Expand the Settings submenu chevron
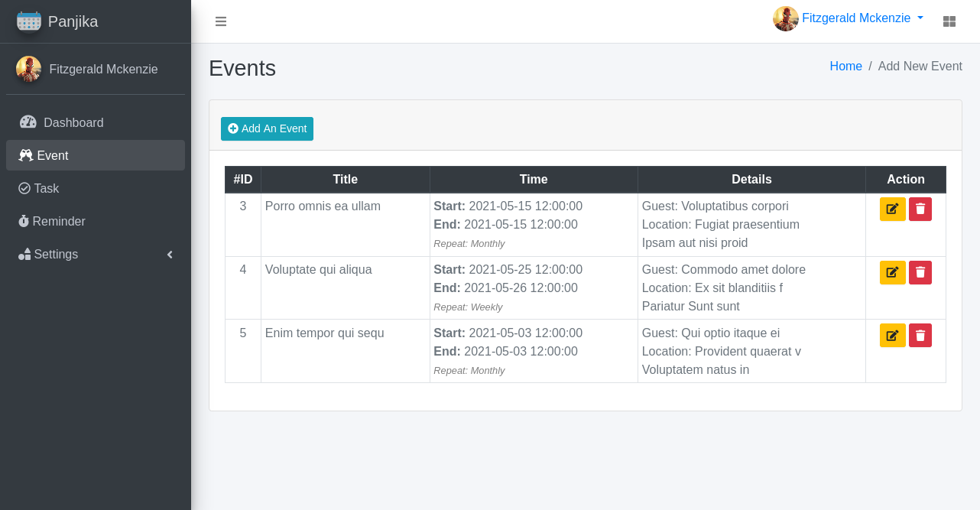The height and width of the screenshot is (510, 980). click(170, 255)
